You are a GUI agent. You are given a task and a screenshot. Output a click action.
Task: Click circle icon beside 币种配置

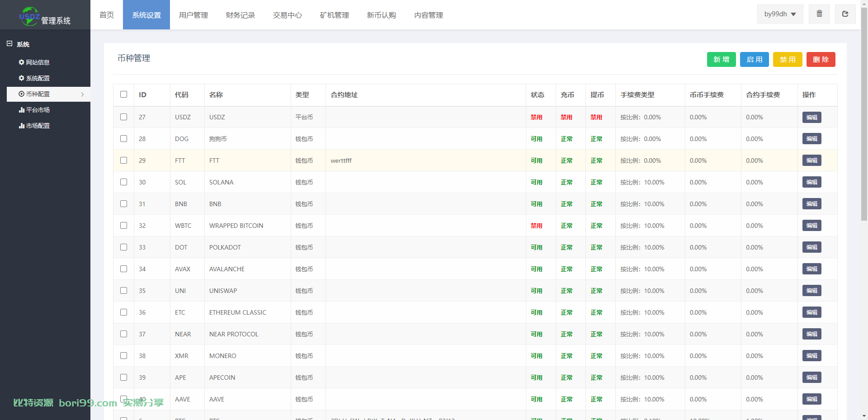tap(21, 94)
